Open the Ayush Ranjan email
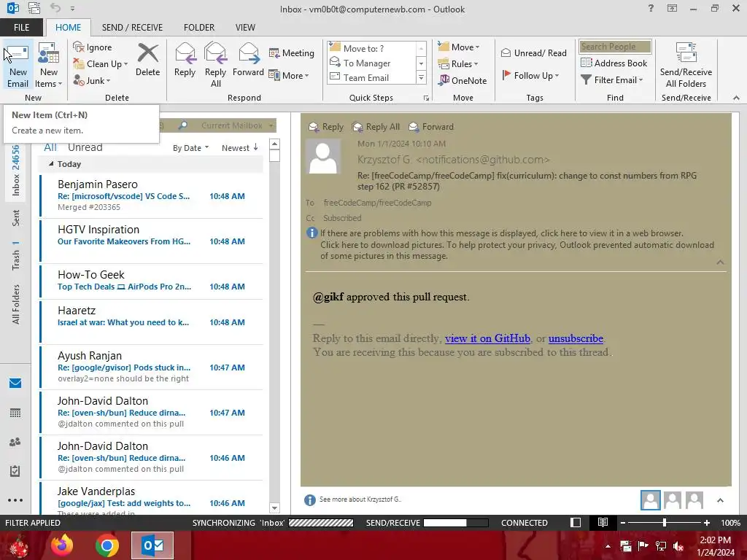 152,367
